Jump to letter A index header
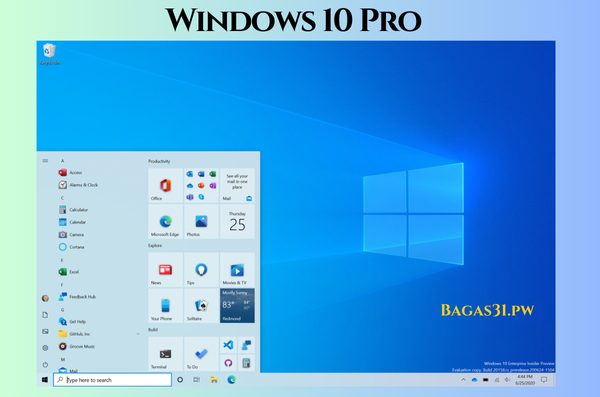 click(x=62, y=161)
